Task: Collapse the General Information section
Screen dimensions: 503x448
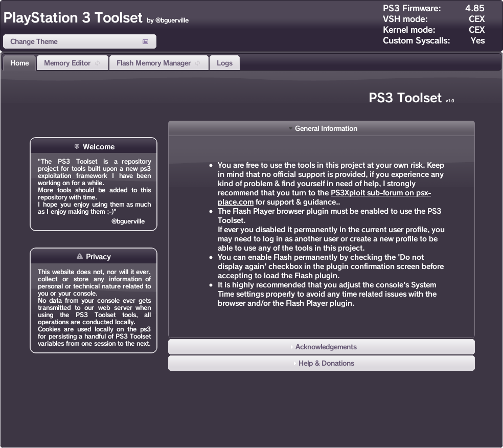Action: click(x=322, y=128)
